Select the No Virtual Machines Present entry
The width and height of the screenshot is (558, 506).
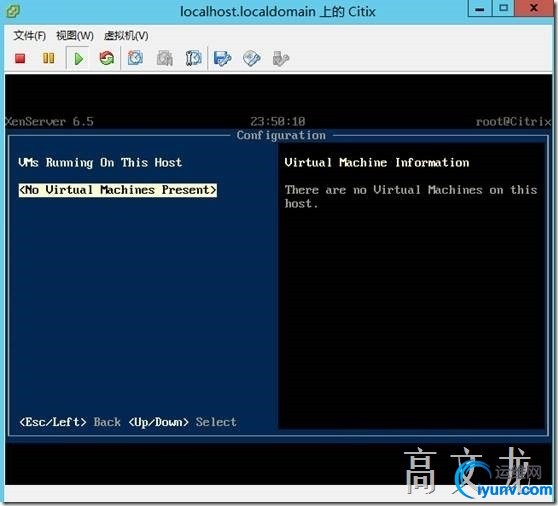point(118,190)
